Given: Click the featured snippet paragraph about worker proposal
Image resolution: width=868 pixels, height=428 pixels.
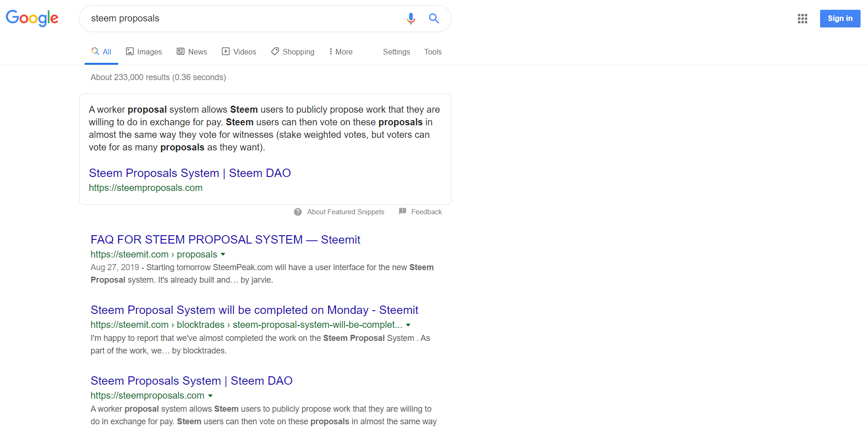Looking at the screenshot, I should (264, 129).
